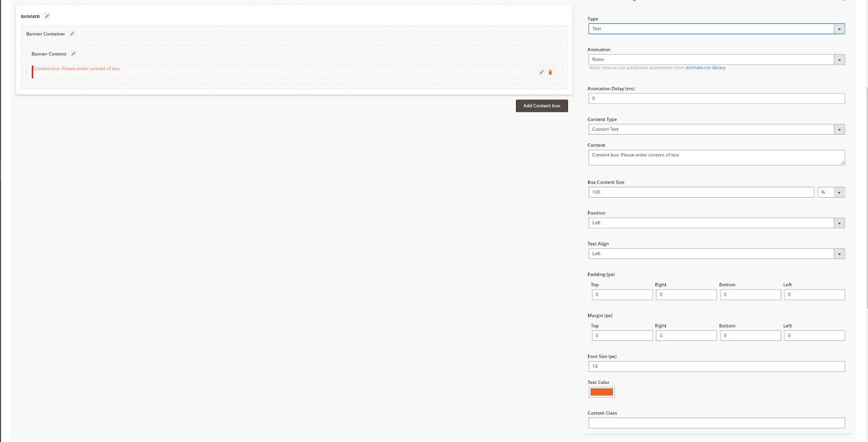Click the Padding Bottom field
Screen dimensions: 868x442
[x=750, y=294]
